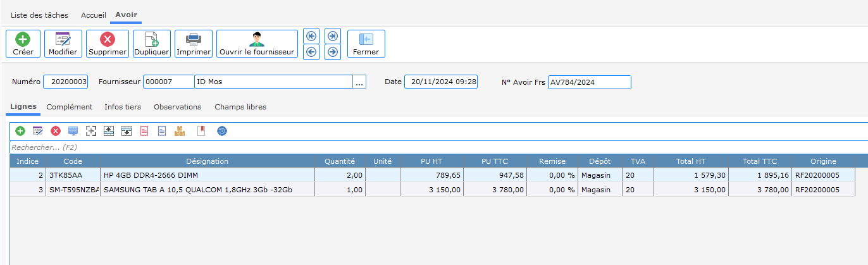Switch to the Complément tab

[70, 107]
